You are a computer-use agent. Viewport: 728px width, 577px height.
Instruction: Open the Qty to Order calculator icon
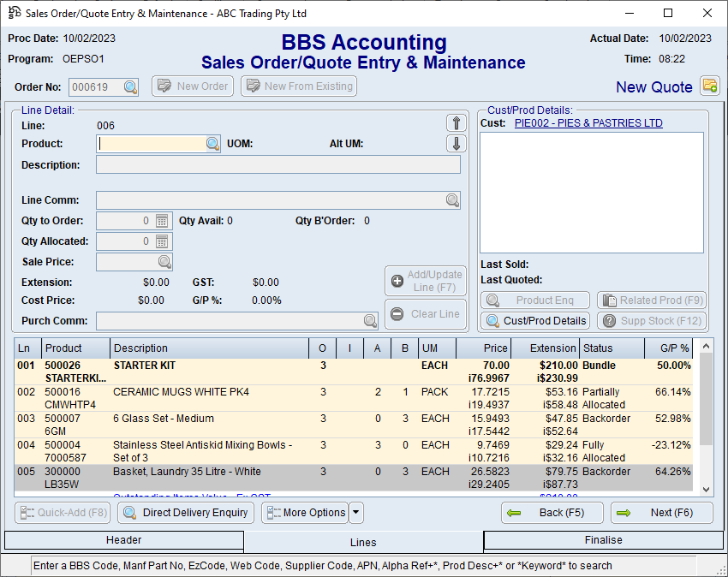coord(163,221)
